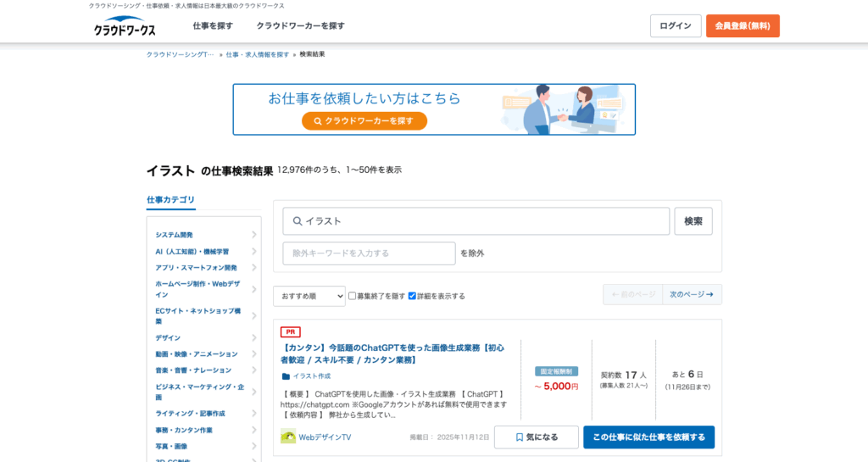
Task: Expand the 音楽・音響・ナレーション chevron
Action: [x=254, y=370]
